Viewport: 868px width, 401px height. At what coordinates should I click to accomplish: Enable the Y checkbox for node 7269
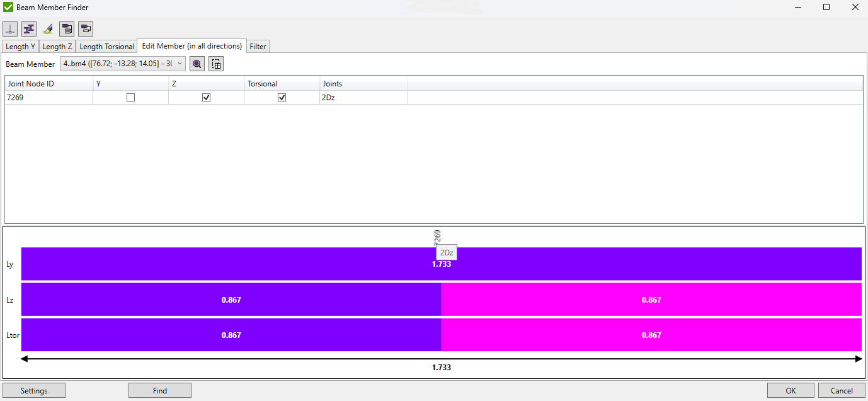pos(130,98)
